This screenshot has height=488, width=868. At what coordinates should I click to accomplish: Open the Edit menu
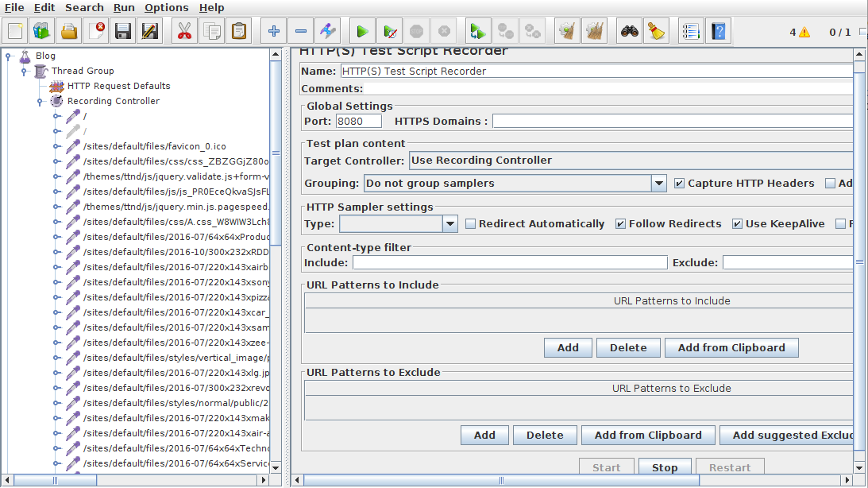[44, 8]
